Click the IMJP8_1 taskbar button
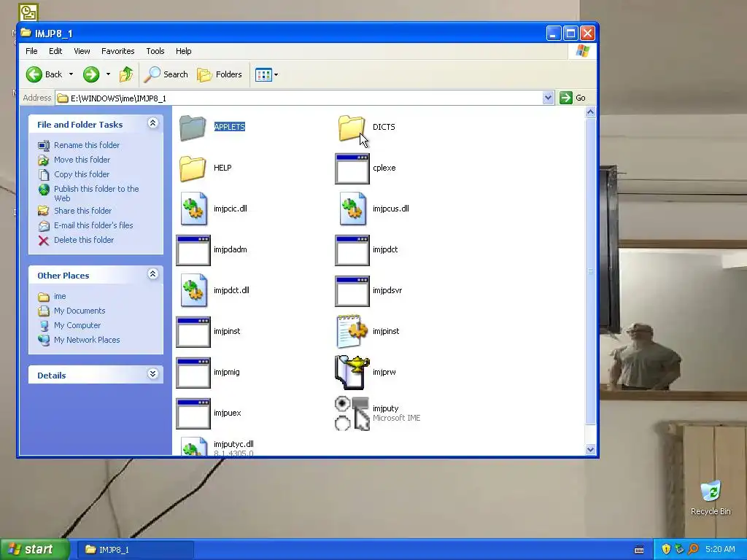Viewport: 747px width, 560px height. (x=135, y=550)
